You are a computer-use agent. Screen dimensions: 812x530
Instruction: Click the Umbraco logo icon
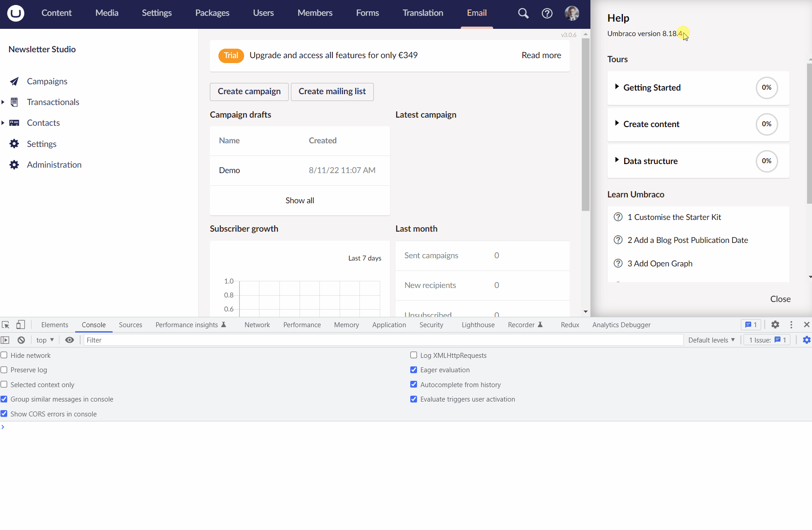coord(16,13)
